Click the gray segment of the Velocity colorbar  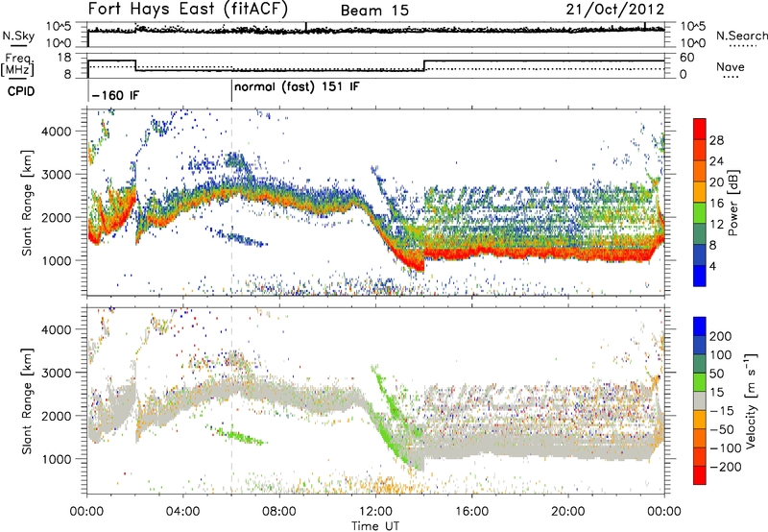click(x=700, y=400)
